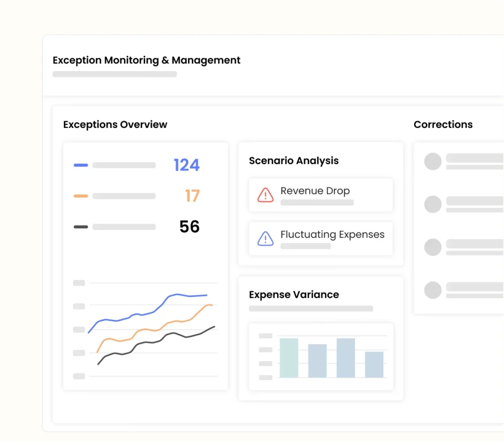The width and height of the screenshot is (504, 441).
Task: Click the Scenario Analysis heading
Action: point(293,160)
